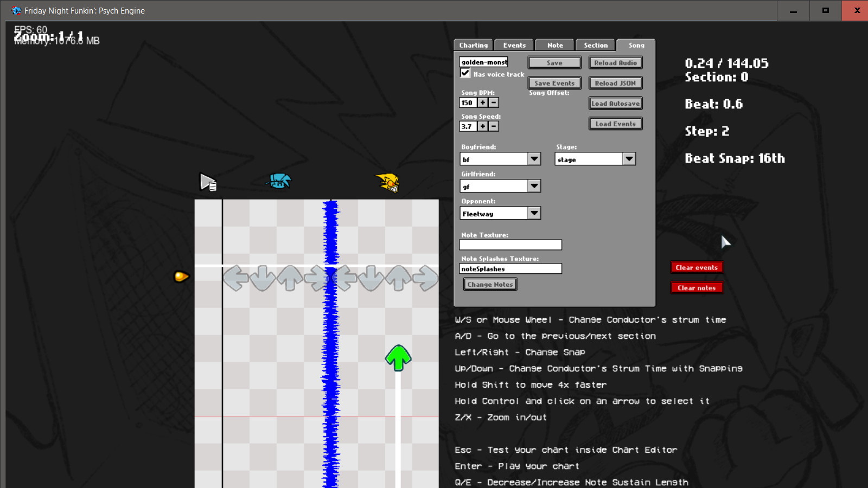Screen dimensions: 868x488
Task: Click the Note Splashes Texture field
Action: [510, 269]
